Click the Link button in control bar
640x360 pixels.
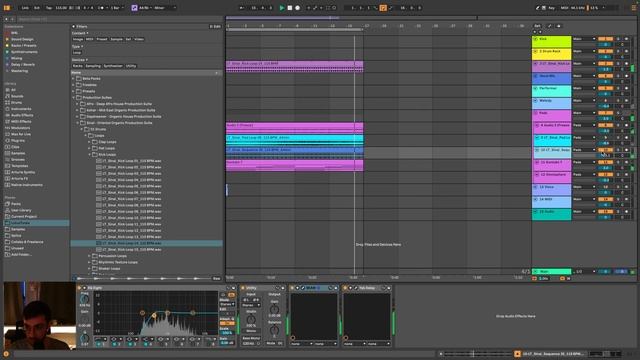[25, 8]
